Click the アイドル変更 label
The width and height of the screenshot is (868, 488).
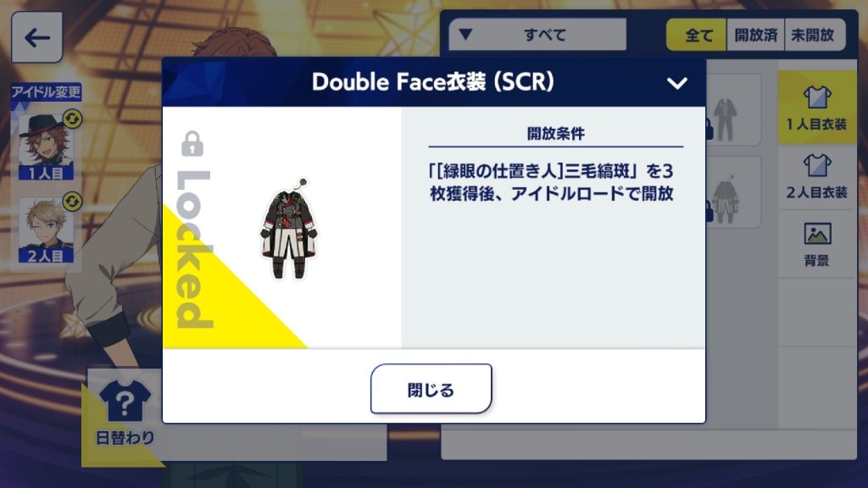pyautogui.click(x=46, y=91)
